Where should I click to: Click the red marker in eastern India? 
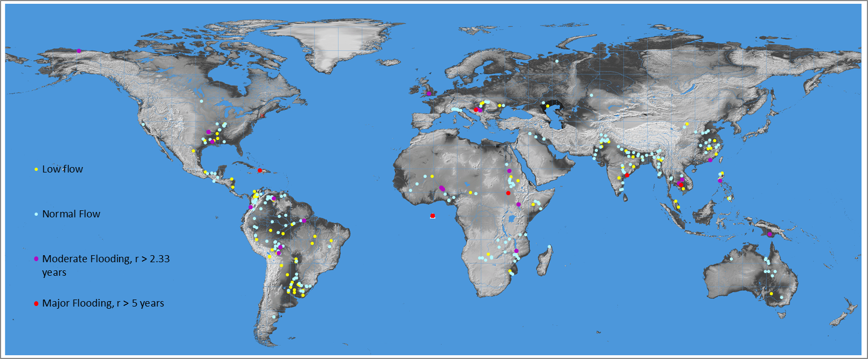point(627,175)
